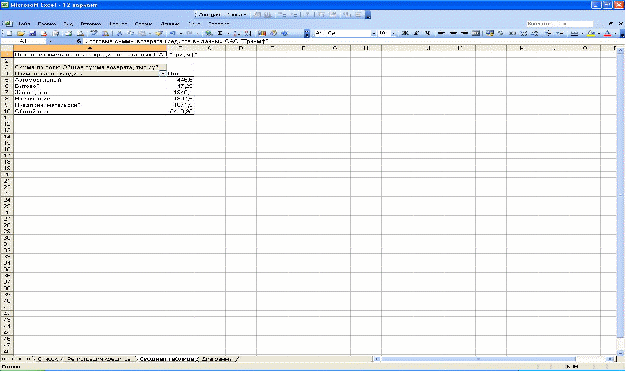Viewport: 626px width, 372px height.
Task: Switch to the Диаграмма sheet tab
Action: pos(216,359)
